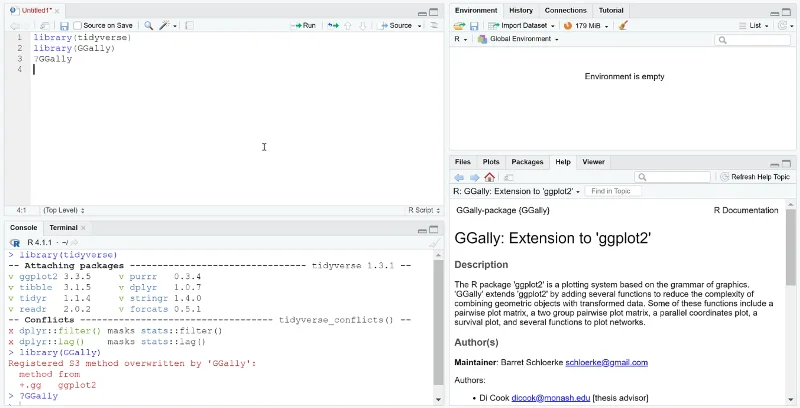Maximize the Console pane
Screen dimensions: 800x408
pos(433,230)
